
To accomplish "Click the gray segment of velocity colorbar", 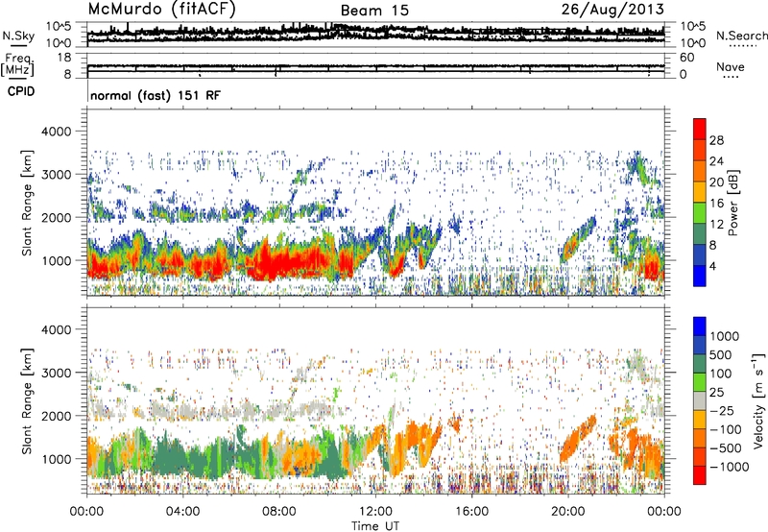I will pyautogui.click(x=700, y=401).
